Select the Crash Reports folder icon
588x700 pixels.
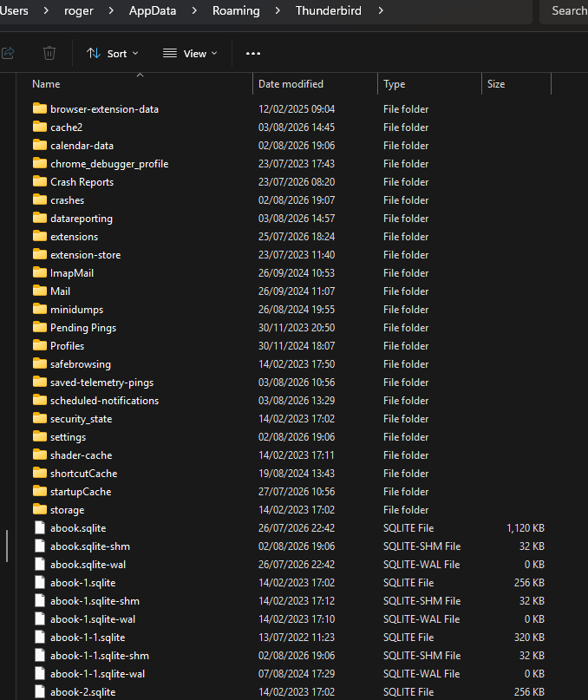click(40, 181)
